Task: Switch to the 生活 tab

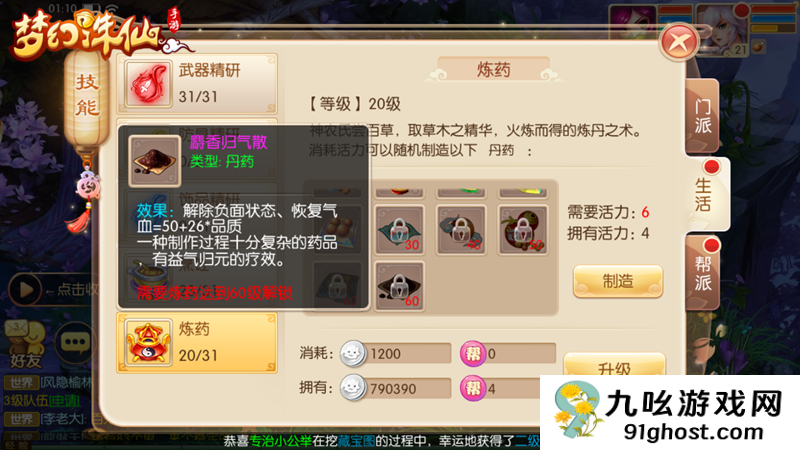Action: pos(706,194)
